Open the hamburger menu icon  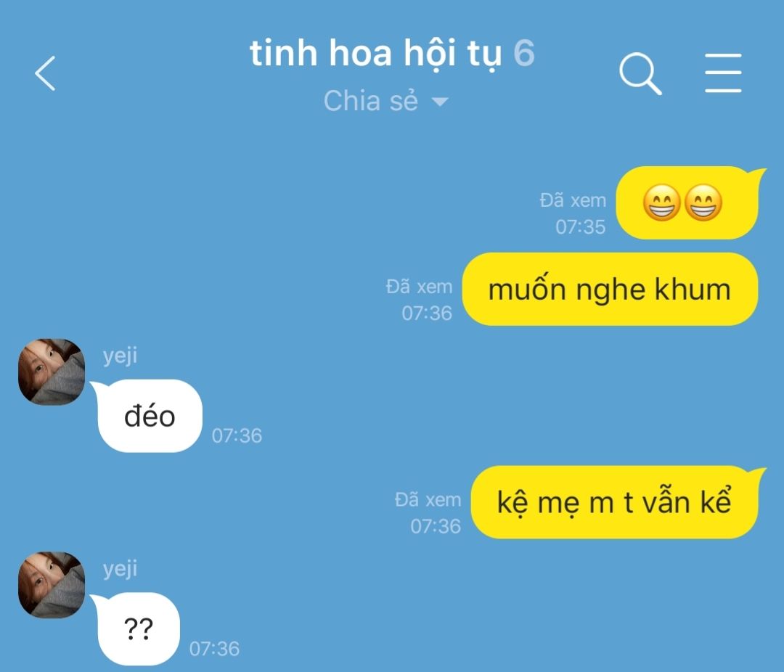tap(723, 73)
